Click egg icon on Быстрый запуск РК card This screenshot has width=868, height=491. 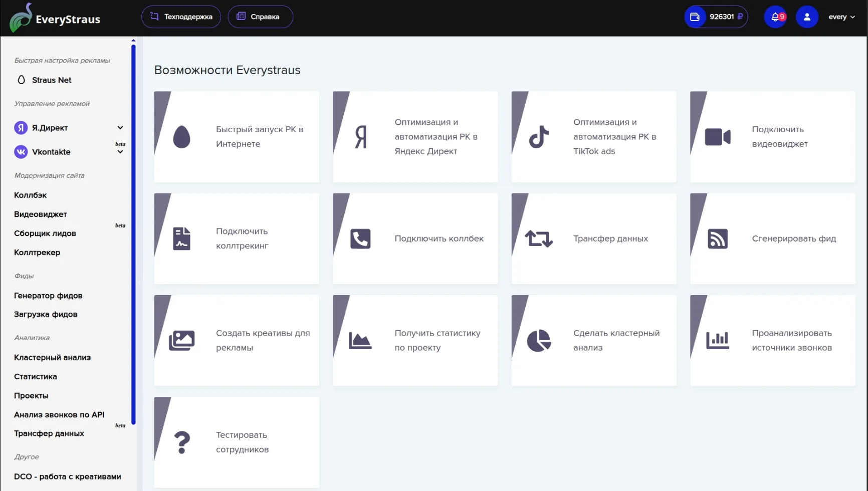click(181, 137)
